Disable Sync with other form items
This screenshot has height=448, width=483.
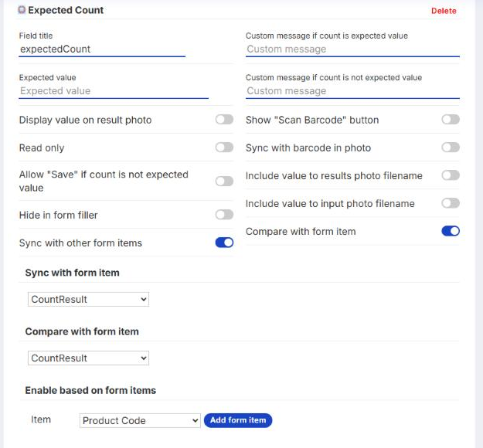224,243
